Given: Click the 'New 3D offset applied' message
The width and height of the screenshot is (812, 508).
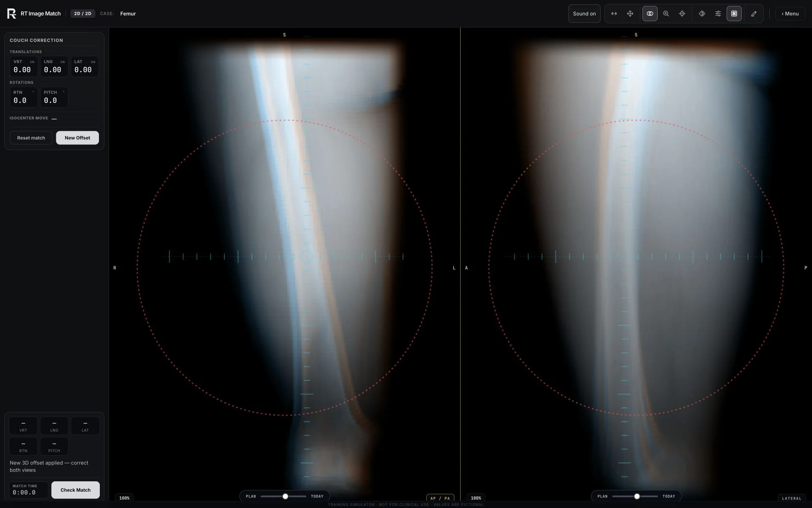Looking at the screenshot, I should click(x=49, y=467).
